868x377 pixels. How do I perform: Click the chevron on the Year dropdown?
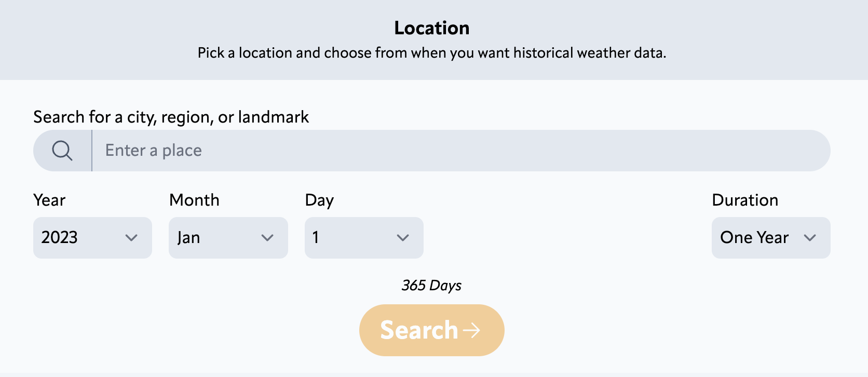coord(132,238)
